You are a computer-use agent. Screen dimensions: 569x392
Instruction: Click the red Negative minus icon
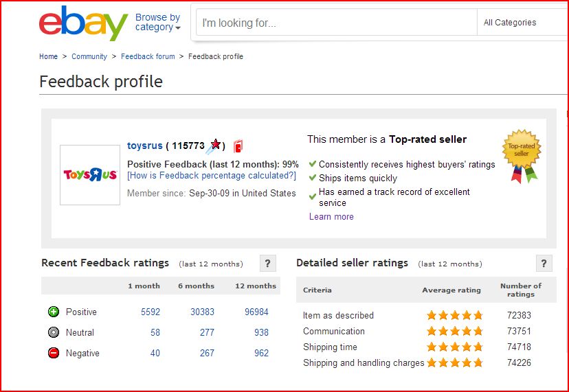[x=54, y=353]
